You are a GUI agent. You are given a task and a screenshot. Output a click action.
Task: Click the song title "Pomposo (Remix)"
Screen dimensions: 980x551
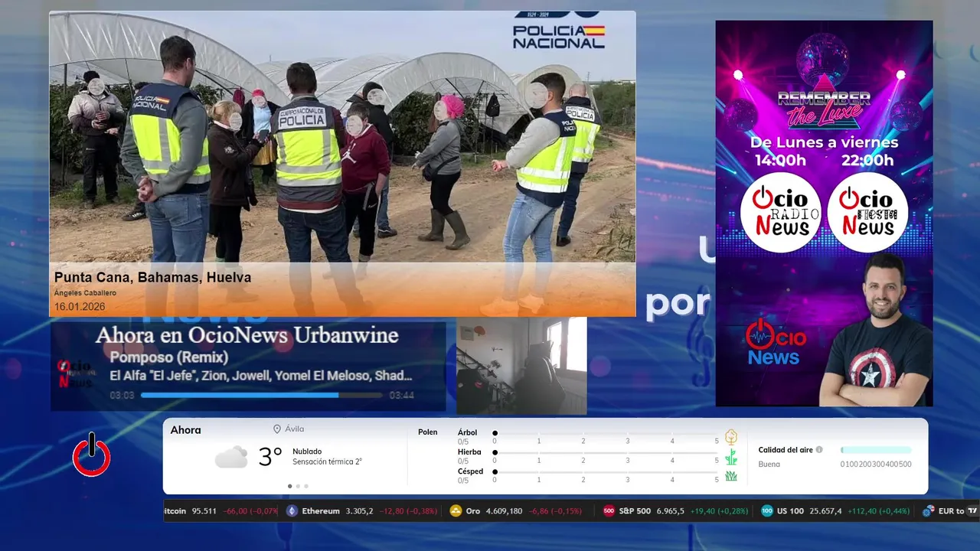(x=169, y=357)
